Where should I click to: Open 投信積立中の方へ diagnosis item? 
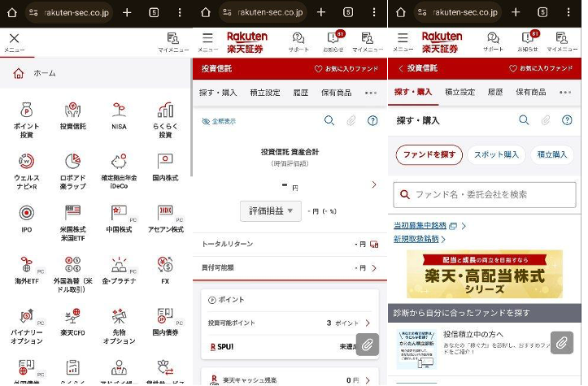[485, 349]
